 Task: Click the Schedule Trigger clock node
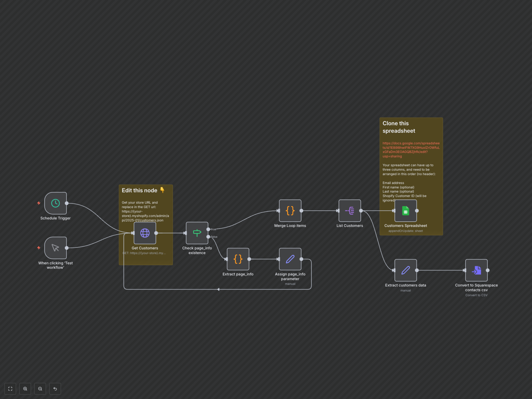[x=55, y=203]
